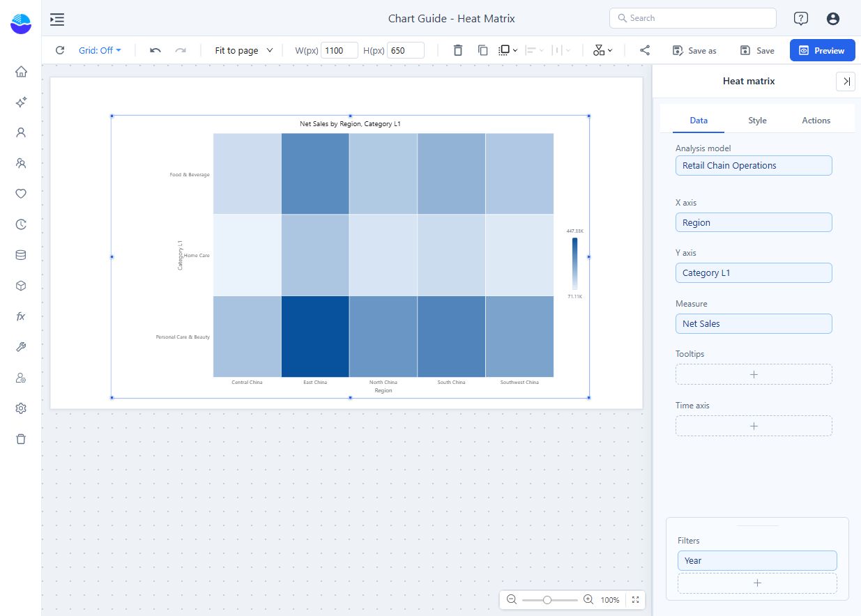Open the fx formula icon
Viewport: 861px width, 616px height.
(21, 316)
